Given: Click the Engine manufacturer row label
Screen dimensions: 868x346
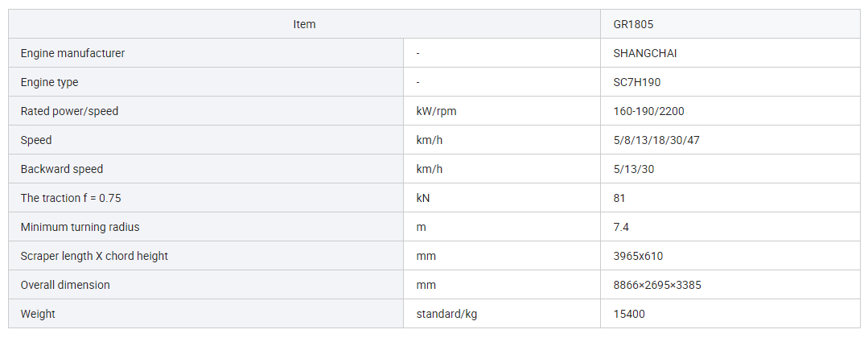Looking at the screenshot, I should tap(72, 53).
